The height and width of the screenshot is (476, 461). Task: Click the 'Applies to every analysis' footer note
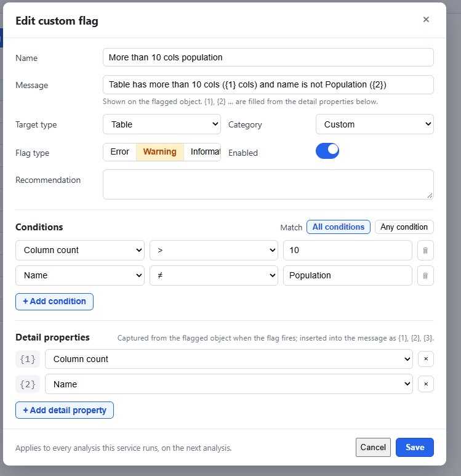coord(124,448)
